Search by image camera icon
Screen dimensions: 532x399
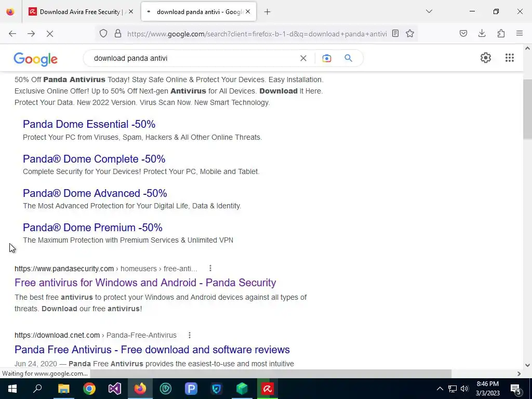pos(327,58)
